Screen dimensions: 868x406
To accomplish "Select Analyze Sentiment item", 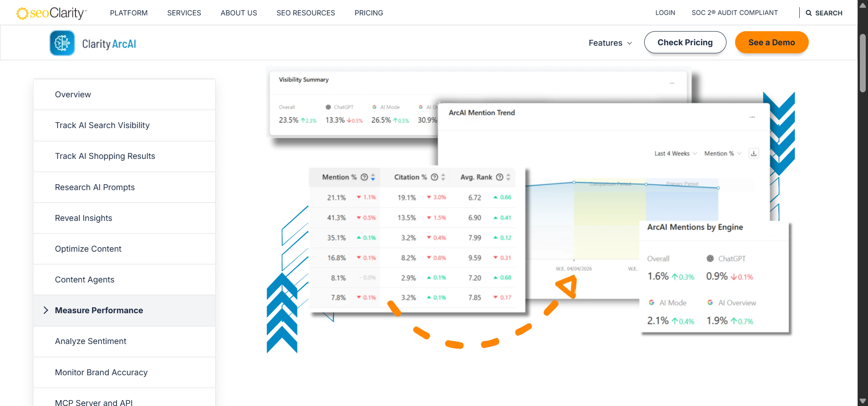I will click(x=124, y=341).
